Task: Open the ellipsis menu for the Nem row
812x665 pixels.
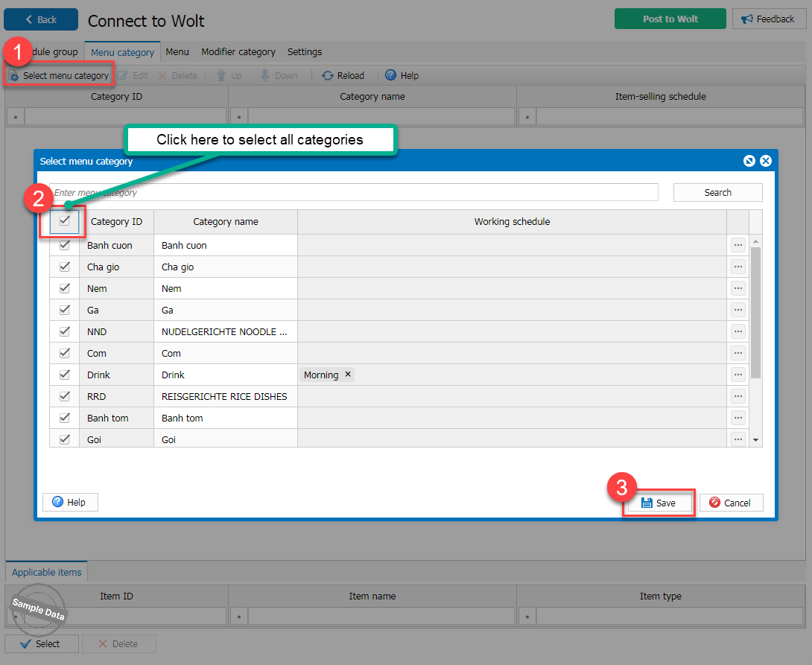Action: coord(738,288)
